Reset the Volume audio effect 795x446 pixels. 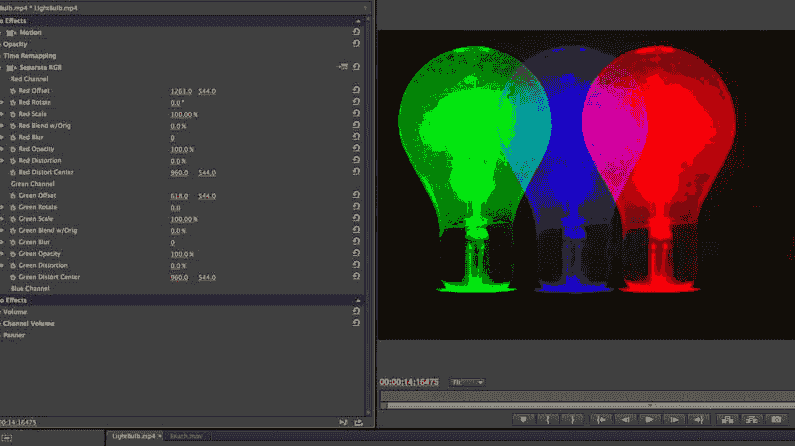(x=356, y=311)
